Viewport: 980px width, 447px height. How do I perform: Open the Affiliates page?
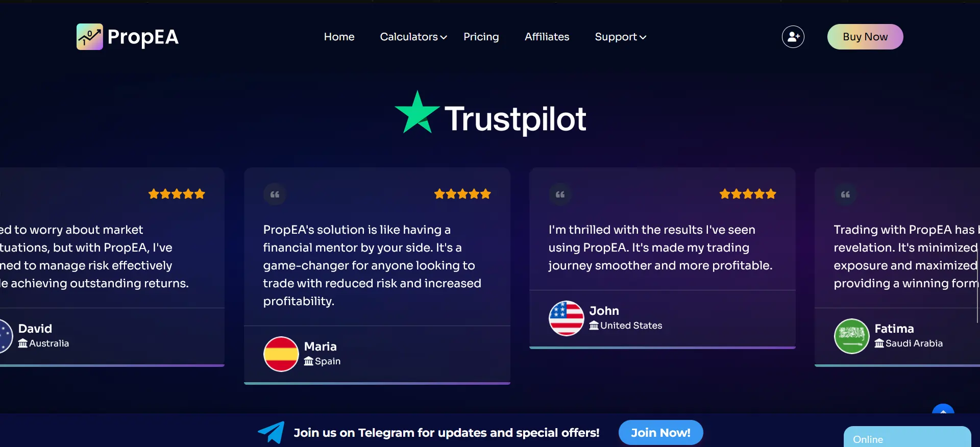click(x=547, y=37)
